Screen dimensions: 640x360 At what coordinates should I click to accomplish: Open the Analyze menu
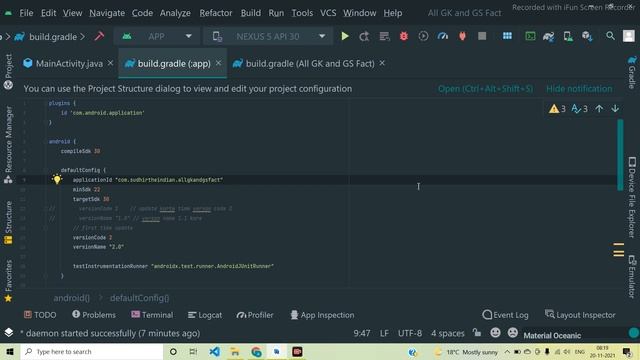point(175,13)
